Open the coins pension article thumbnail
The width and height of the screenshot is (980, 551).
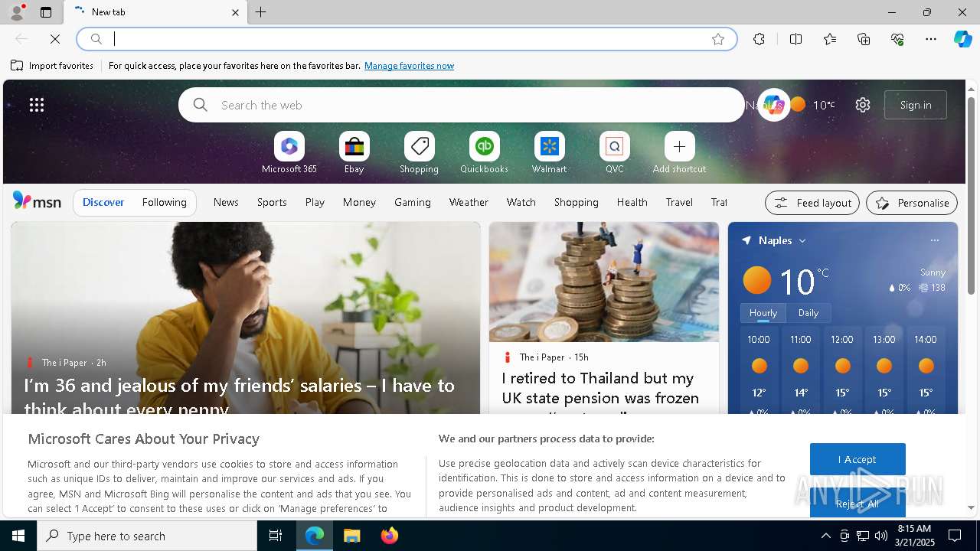604,282
